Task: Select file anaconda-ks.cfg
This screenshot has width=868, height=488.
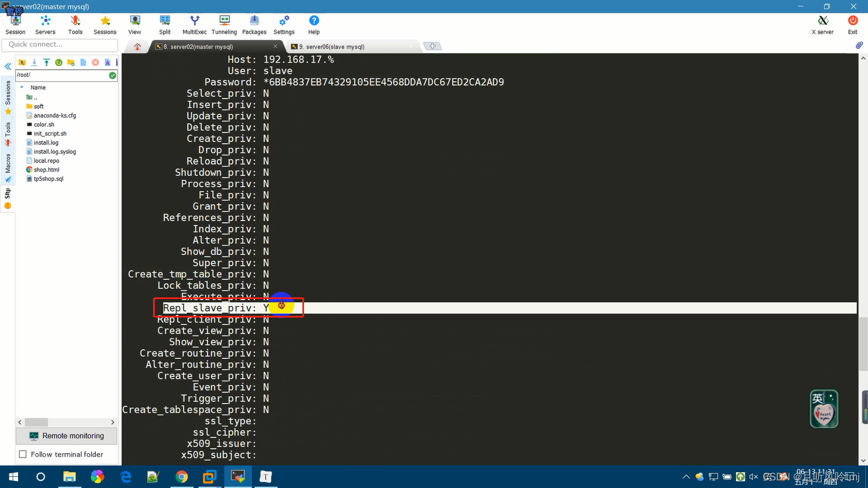Action: point(51,115)
